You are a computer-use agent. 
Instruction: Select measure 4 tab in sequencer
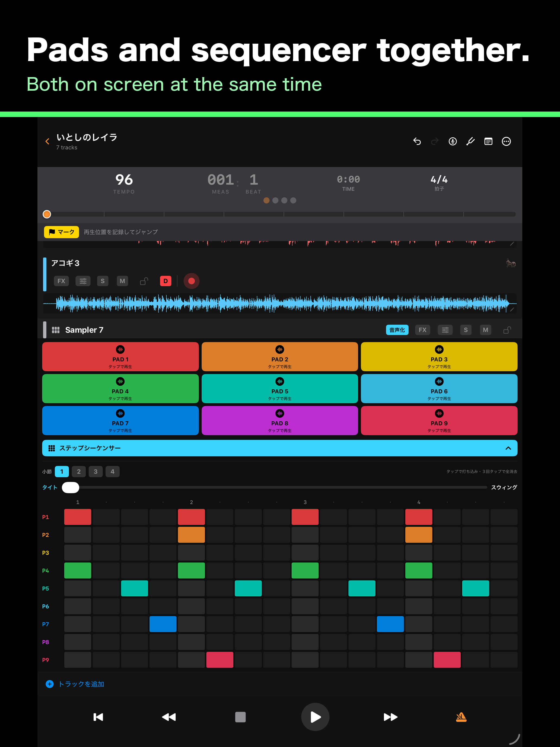(x=112, y=471)
